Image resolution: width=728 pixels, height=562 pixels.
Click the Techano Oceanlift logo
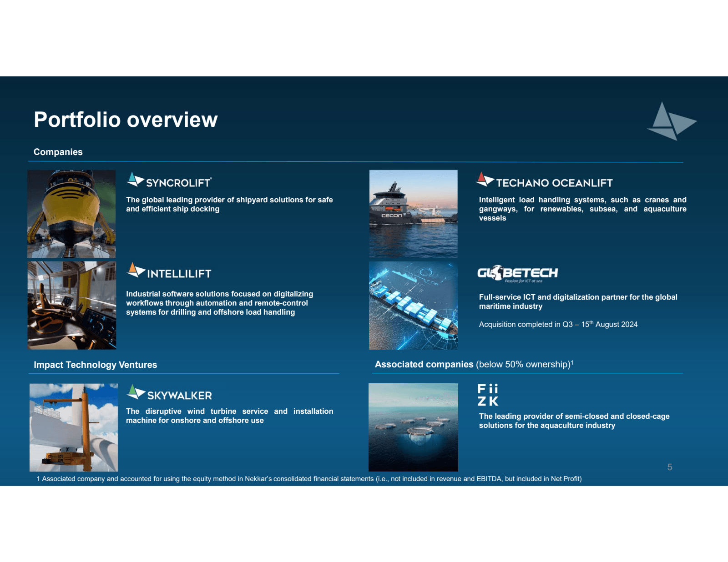(x=544, y=180)
